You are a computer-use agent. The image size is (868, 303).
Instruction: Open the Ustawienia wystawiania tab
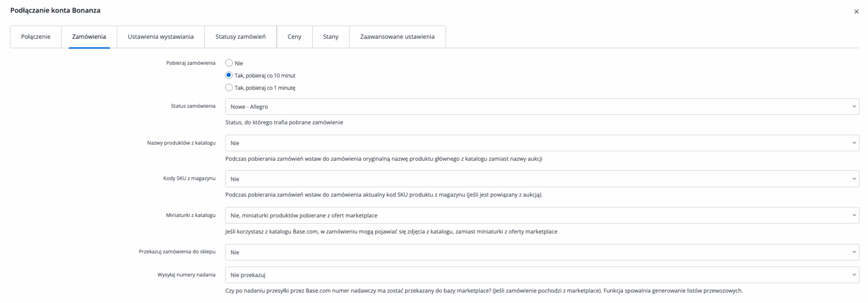click(x=160, y=37)
